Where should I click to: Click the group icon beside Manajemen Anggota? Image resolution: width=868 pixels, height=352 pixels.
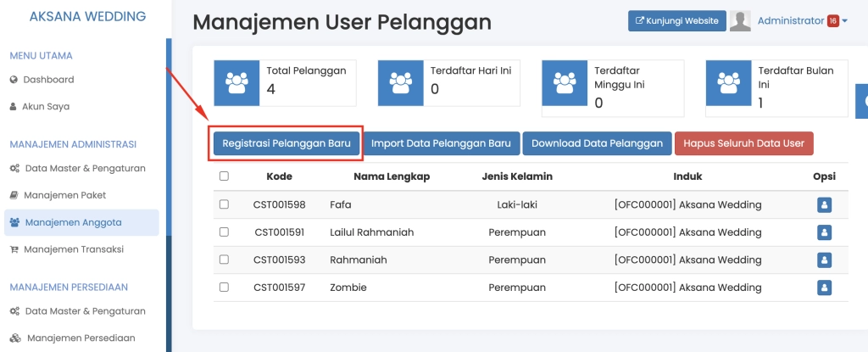[15, 222]
